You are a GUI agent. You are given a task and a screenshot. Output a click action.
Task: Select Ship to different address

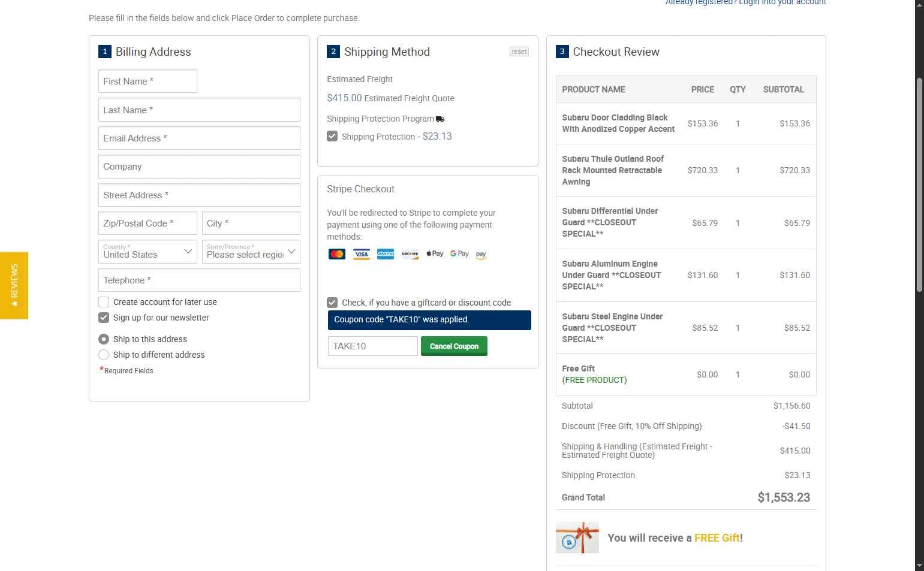[104, 355]
